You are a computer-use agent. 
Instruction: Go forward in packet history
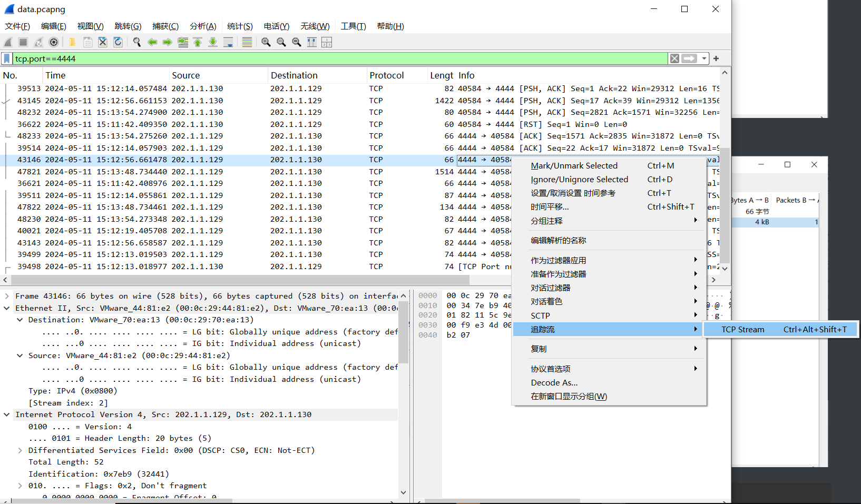click(x=168, y=42)
